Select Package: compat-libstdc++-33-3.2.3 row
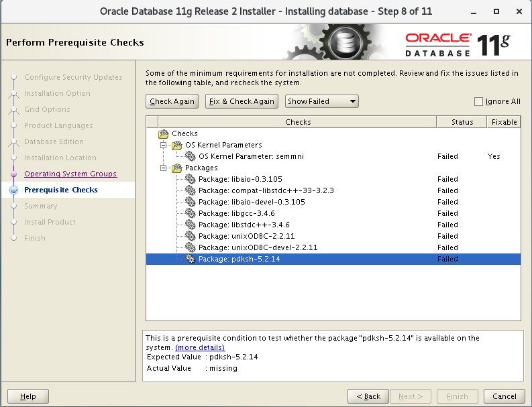This screenshot has height=407, width=532. click(x=333, y=190)
